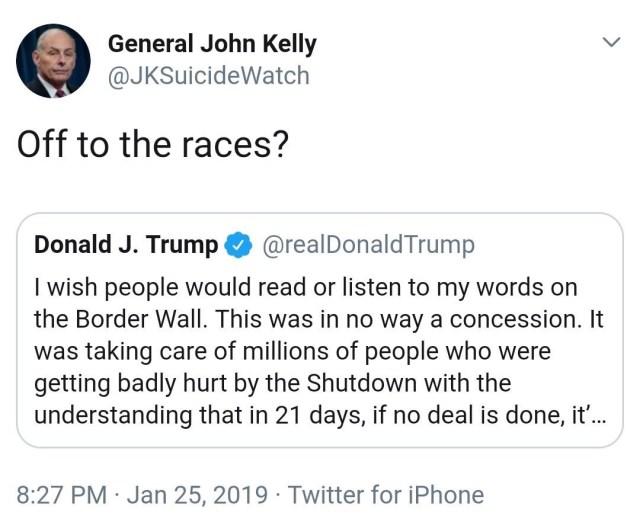Click the blue verified badge
640x532 pixels.
[x=237, y=245]
